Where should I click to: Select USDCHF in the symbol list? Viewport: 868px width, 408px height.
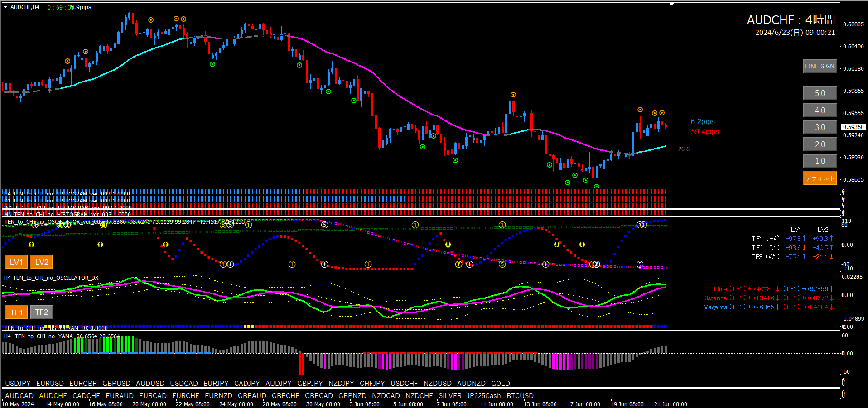(405, 384)
